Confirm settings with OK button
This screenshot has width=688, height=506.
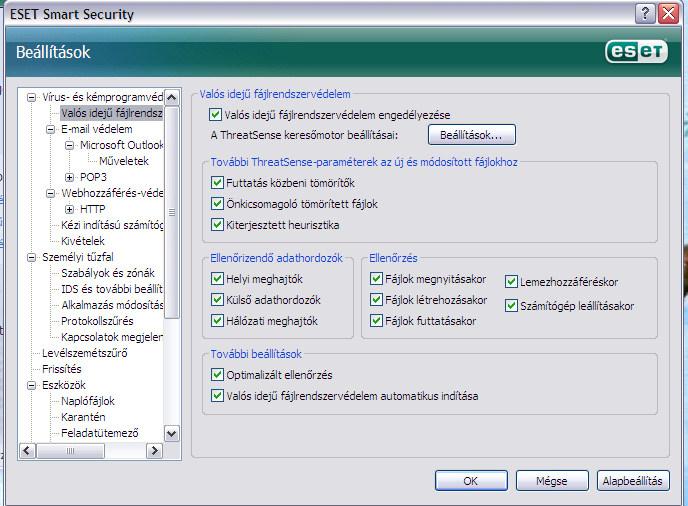point(471,481)
